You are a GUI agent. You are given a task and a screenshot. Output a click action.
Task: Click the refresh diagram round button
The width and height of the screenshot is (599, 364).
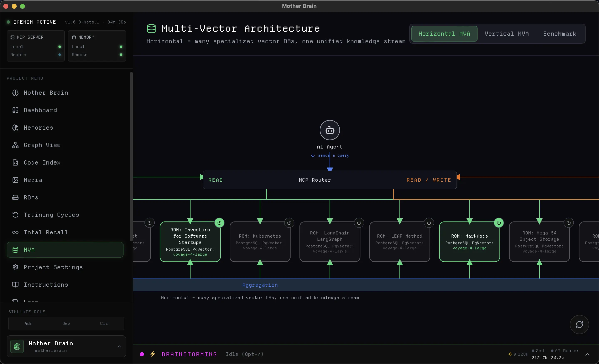coord(579,324)
